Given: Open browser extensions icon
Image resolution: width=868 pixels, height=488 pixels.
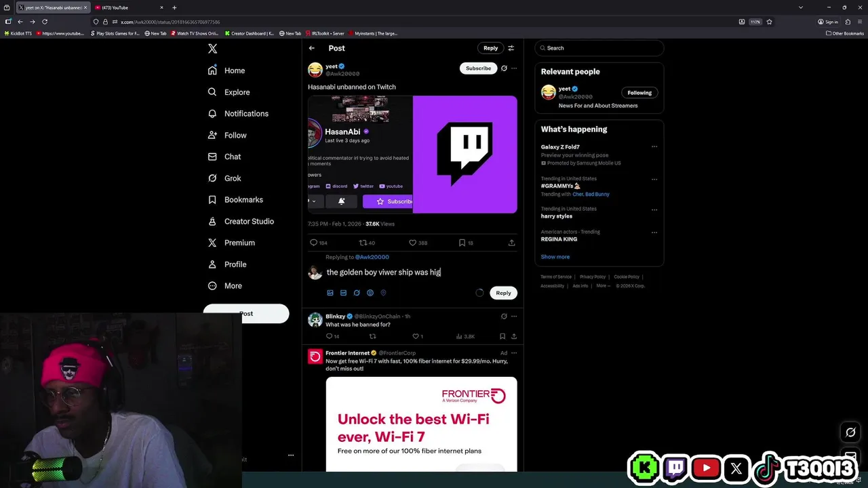Looking at the screenshot, I should tap(848, 22).
